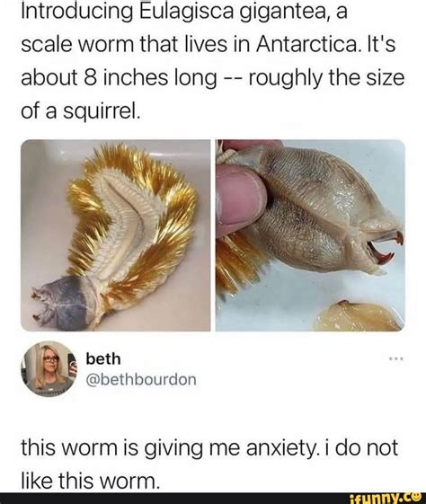Click the words 'size of a squirrel'
Screen dimensions: 426x504
212,94
